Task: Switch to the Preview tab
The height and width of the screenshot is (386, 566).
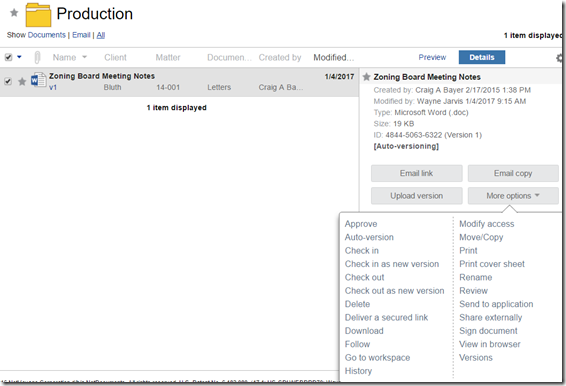Action: (432, 57)
